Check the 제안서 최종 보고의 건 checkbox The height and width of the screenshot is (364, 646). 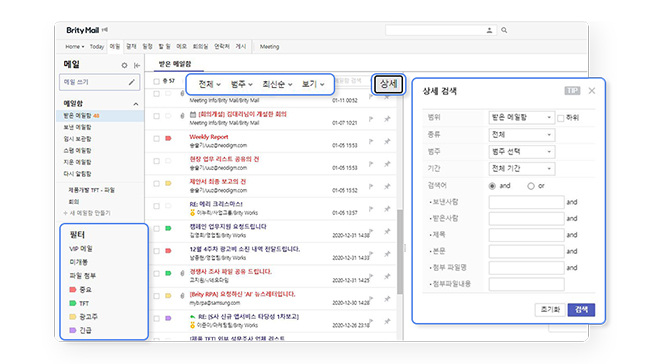(156, 184)
